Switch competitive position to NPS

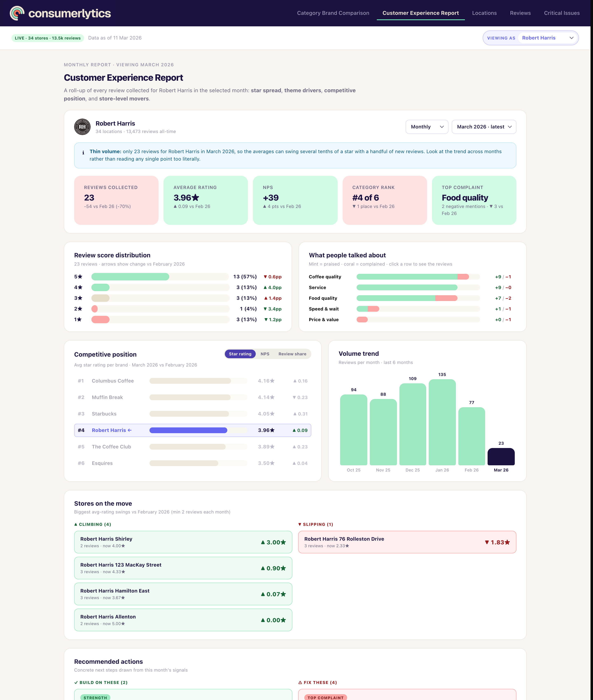pos(265,354)
